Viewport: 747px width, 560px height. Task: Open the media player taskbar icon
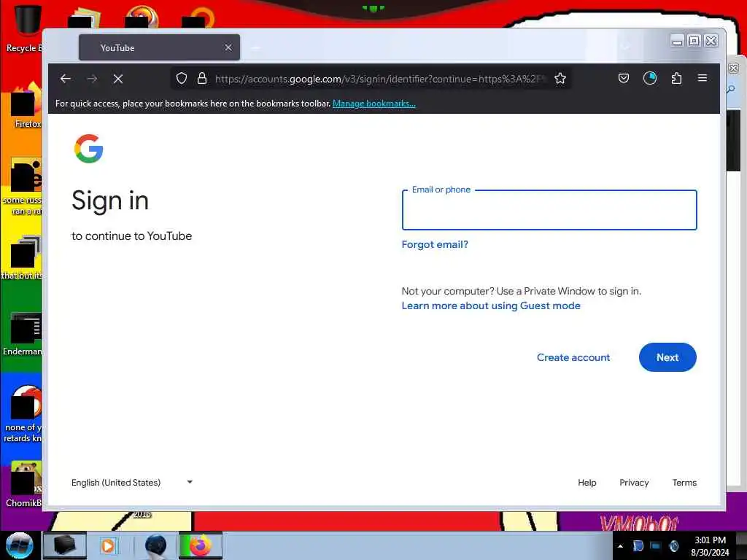click(109, 545)
